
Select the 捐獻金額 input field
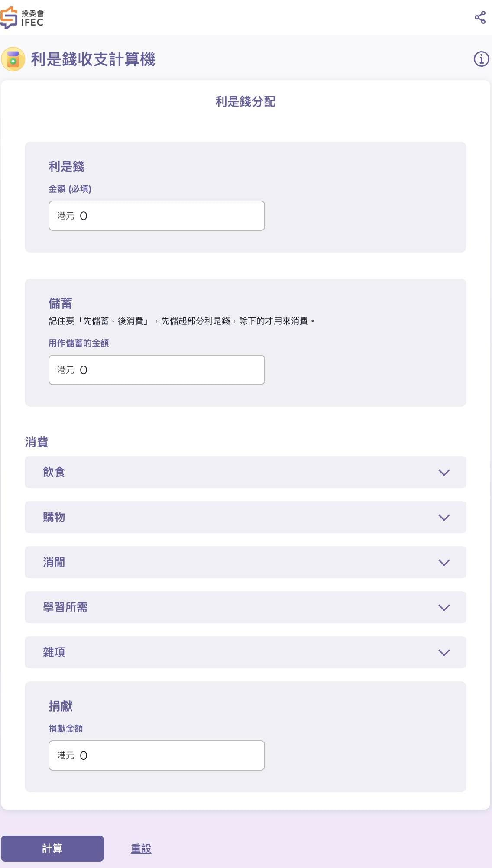[x=165, y=755]
